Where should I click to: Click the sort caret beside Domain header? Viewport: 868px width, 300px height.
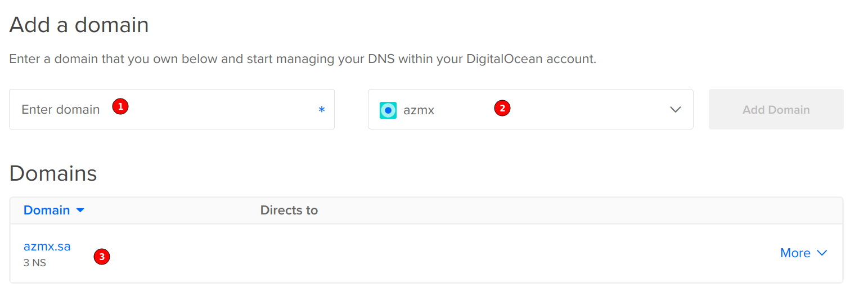[x=80, y=210]
